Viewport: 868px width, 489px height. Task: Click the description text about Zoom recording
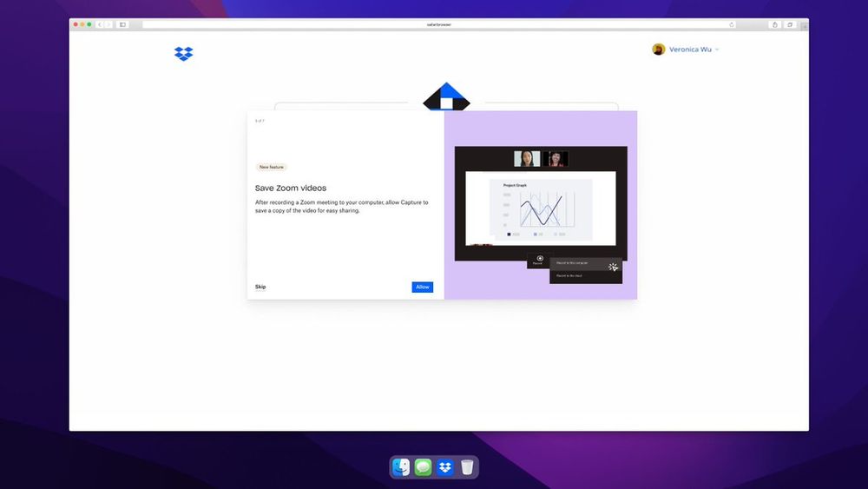[341, 207]
